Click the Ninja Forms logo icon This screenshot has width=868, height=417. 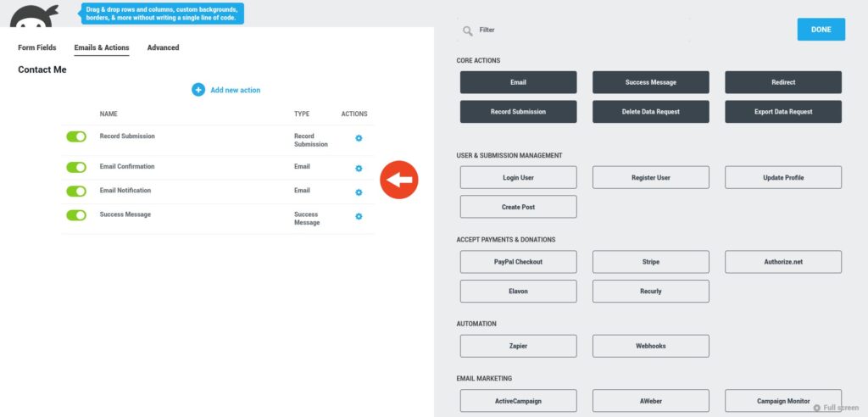(34, 14)
